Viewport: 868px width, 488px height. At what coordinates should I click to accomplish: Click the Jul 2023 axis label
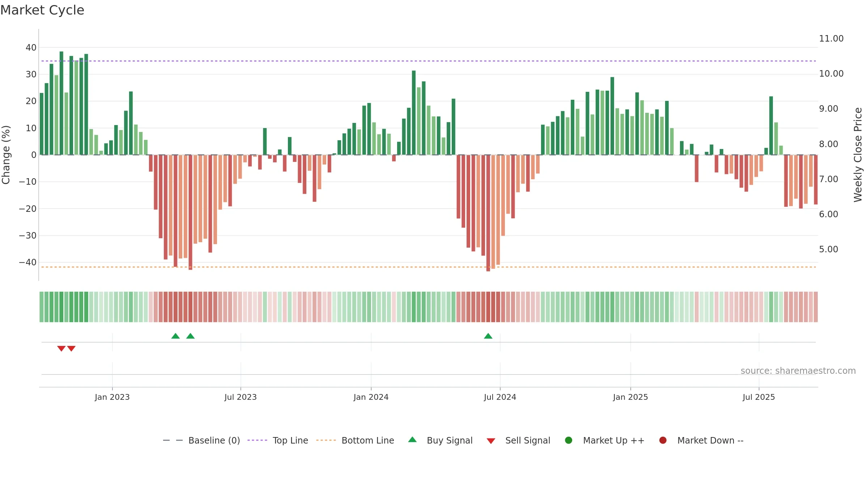pyautogui.click(x=241, y=397)
